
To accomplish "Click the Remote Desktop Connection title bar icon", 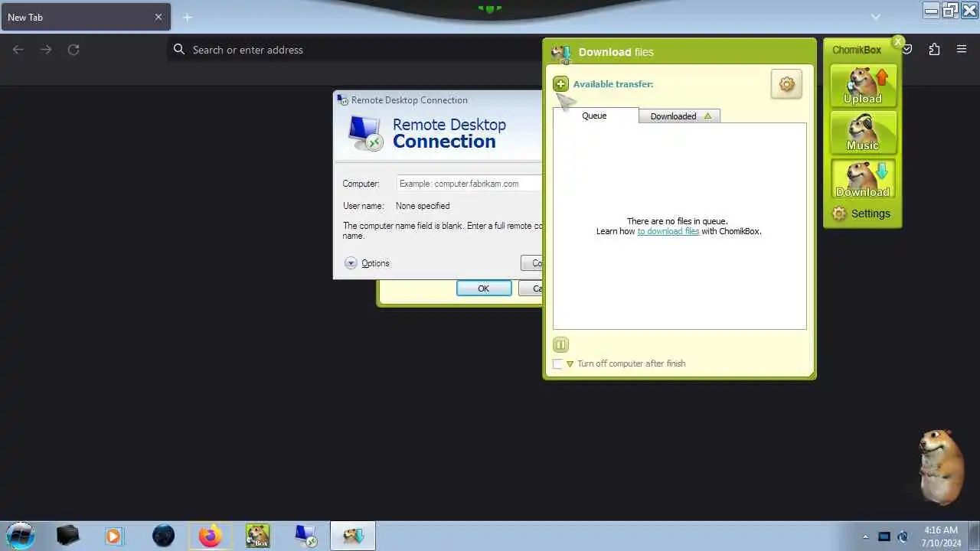I will click(343, 100).
